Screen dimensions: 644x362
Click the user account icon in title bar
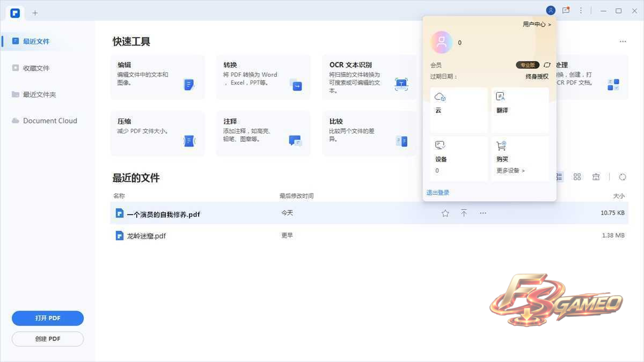click(551, 10)
